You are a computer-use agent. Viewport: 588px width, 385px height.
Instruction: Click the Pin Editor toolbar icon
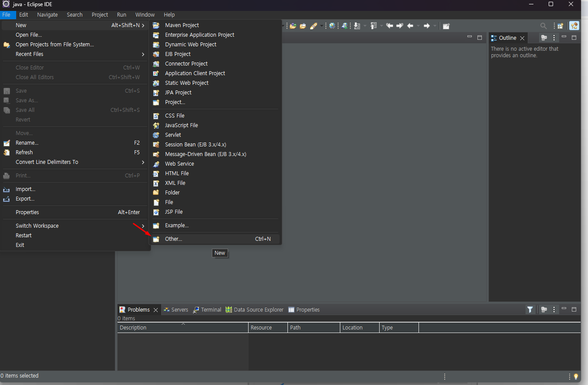446,26
